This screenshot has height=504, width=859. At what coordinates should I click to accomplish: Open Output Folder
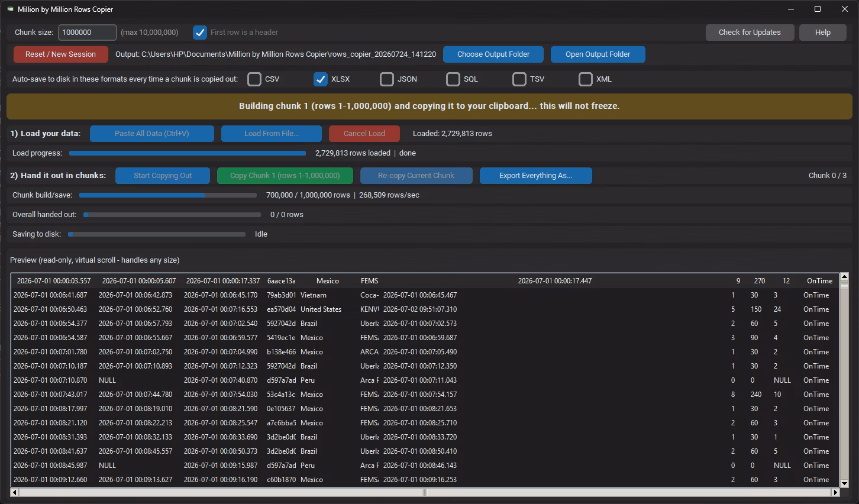coord(598,54)
